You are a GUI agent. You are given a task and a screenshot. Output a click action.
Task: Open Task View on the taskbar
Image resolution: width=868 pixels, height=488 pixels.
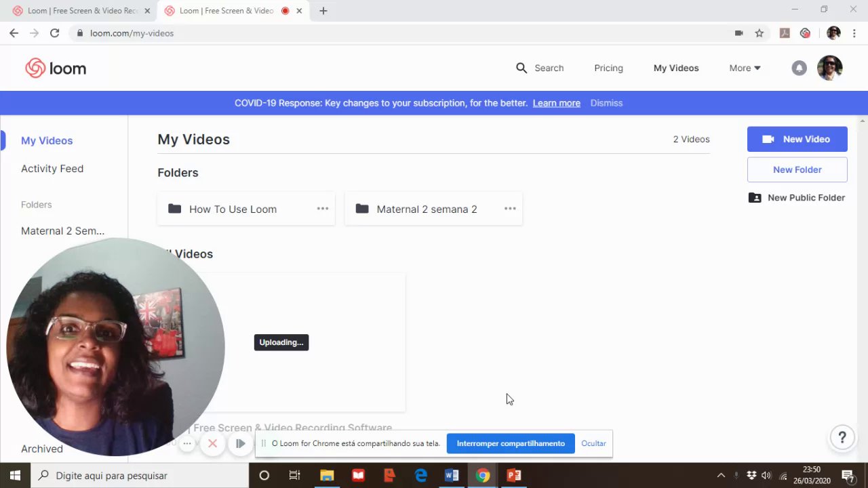(x=294, y=475)
